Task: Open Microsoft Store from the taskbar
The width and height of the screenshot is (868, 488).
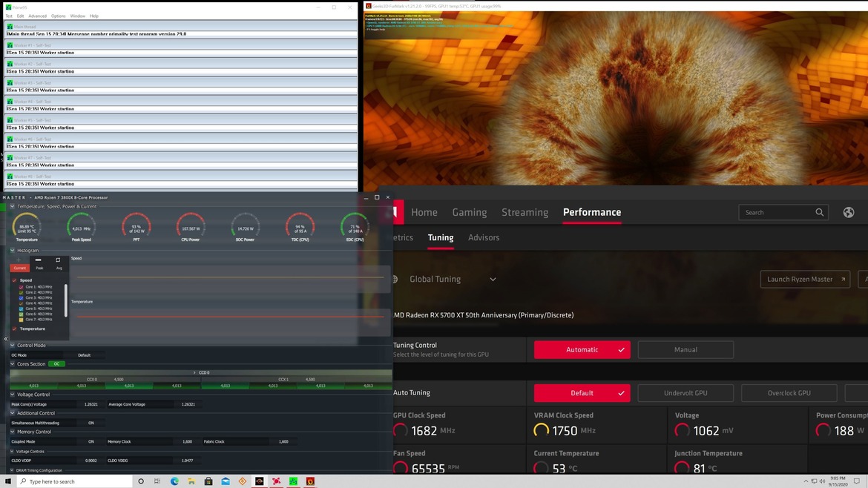Action: [208, 481]
